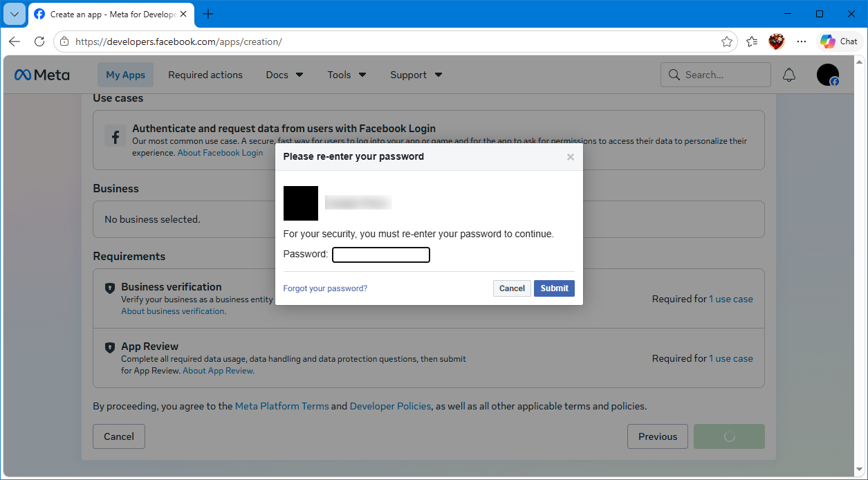Click the Facebook icon in use case
Screen dimensions: 868x480
116,136
